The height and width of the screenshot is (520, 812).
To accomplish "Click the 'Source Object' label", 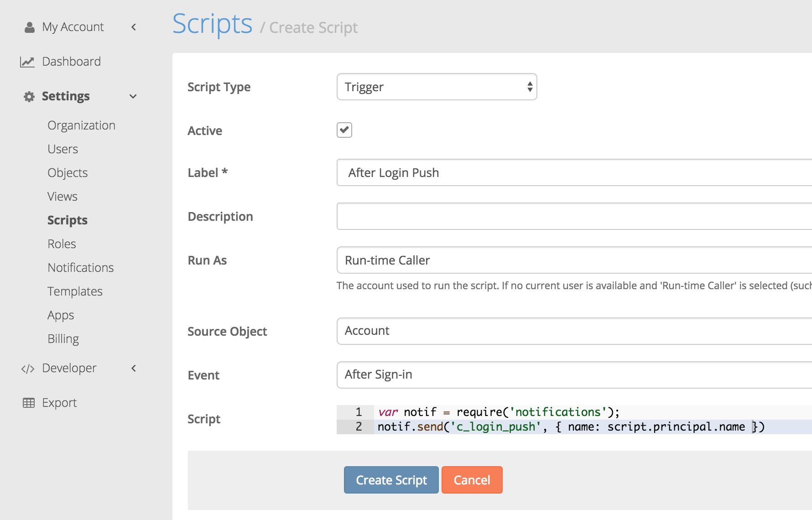I will coord(227,332).
